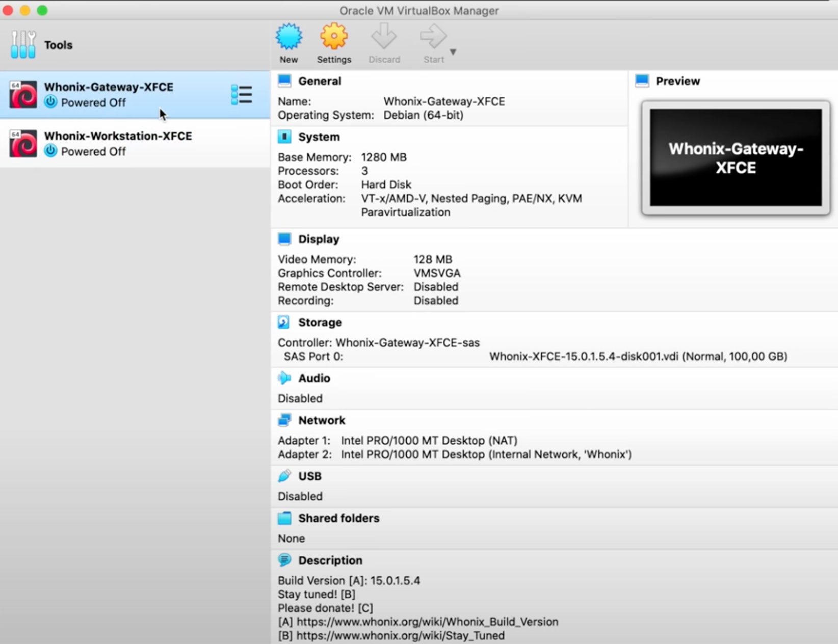Image resolution: width=838 pixels, height=644 pixels.
Task: Click the Description section speech icon
Action: click(x=284, y=560)
